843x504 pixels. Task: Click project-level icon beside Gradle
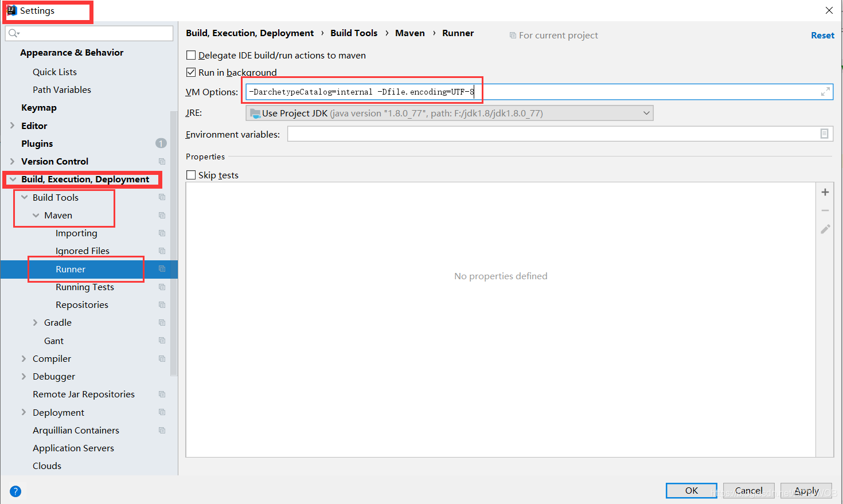162,323
